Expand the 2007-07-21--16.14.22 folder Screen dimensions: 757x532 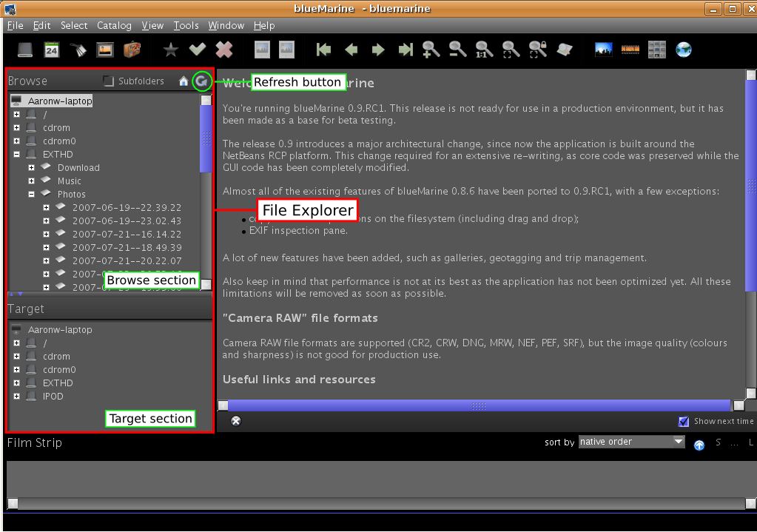(x=46, y=234)
